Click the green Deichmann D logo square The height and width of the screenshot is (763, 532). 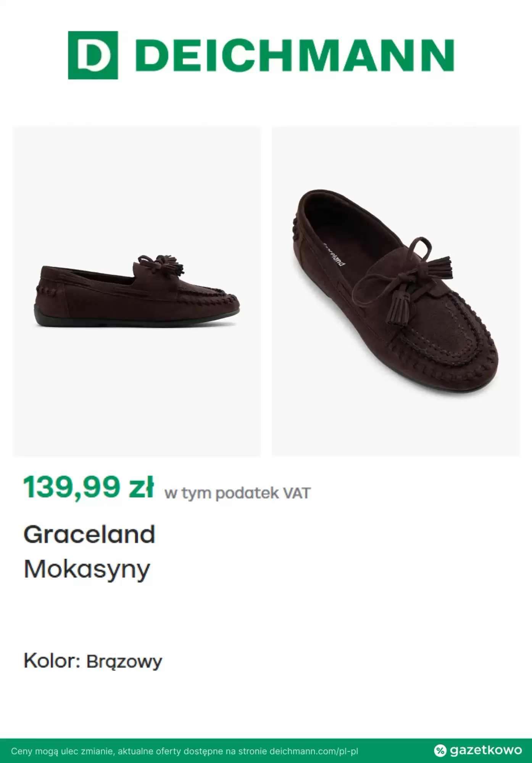[x=93, y=55]
